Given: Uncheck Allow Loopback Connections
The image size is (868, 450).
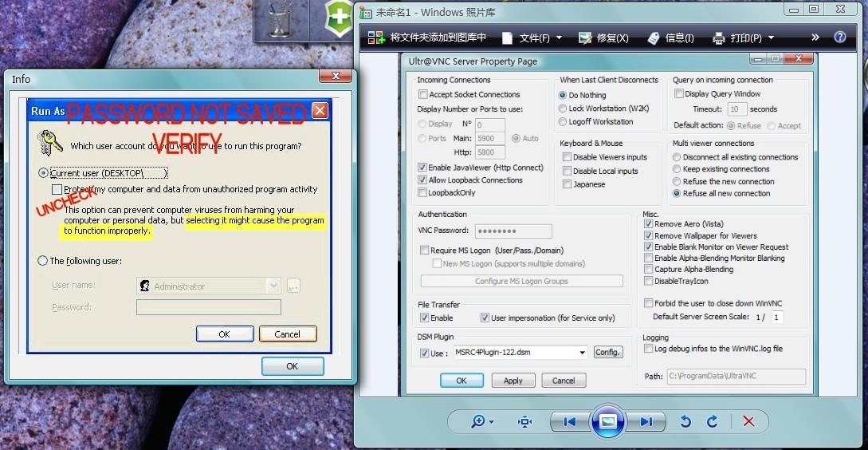Looking at the screenshot, I should 423,180.
